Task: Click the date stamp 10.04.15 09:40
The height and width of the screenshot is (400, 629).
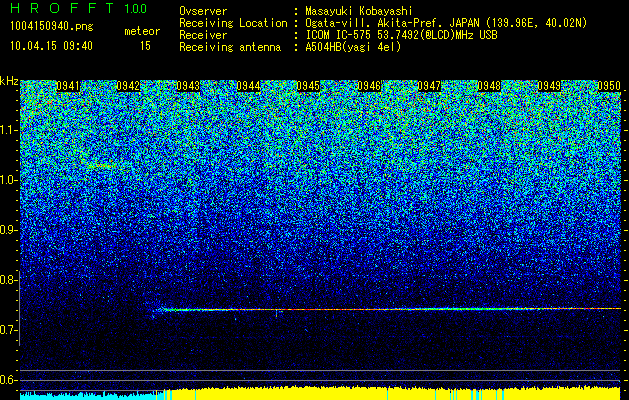Action: click(x=51, y=46)
